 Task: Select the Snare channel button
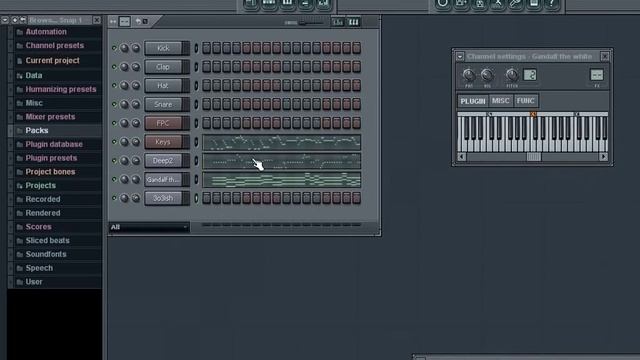(163, 104)
